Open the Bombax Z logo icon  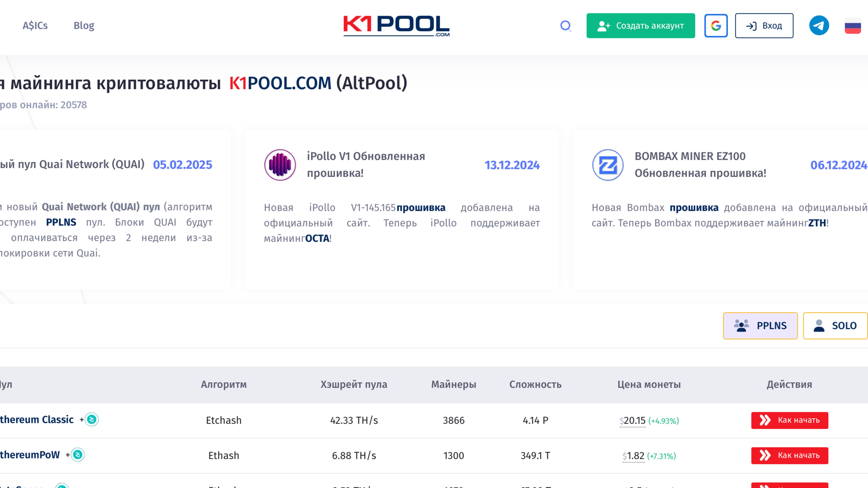[x=608, y=165]
